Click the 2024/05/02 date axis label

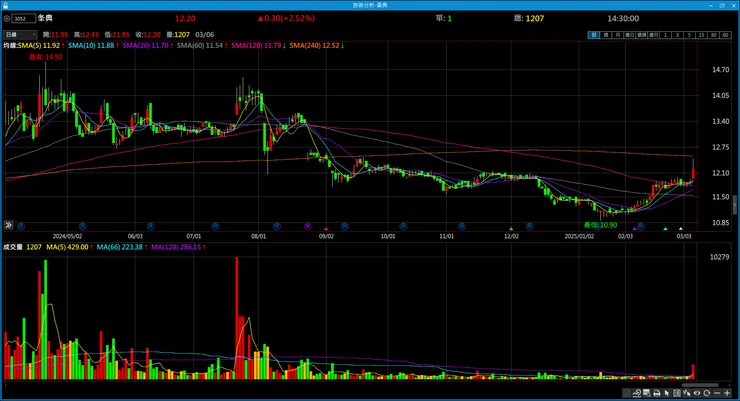67,236
